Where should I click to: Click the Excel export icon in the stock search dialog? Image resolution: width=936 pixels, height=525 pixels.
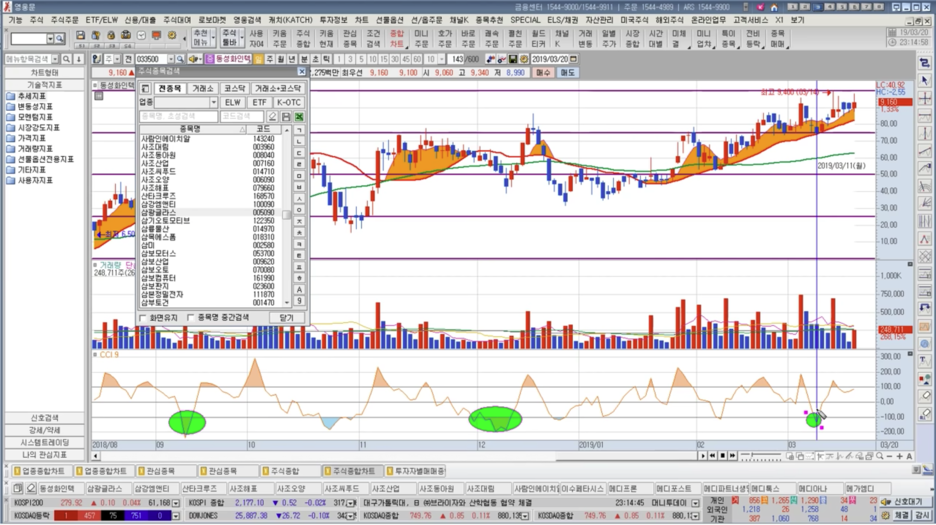point(299,116)
